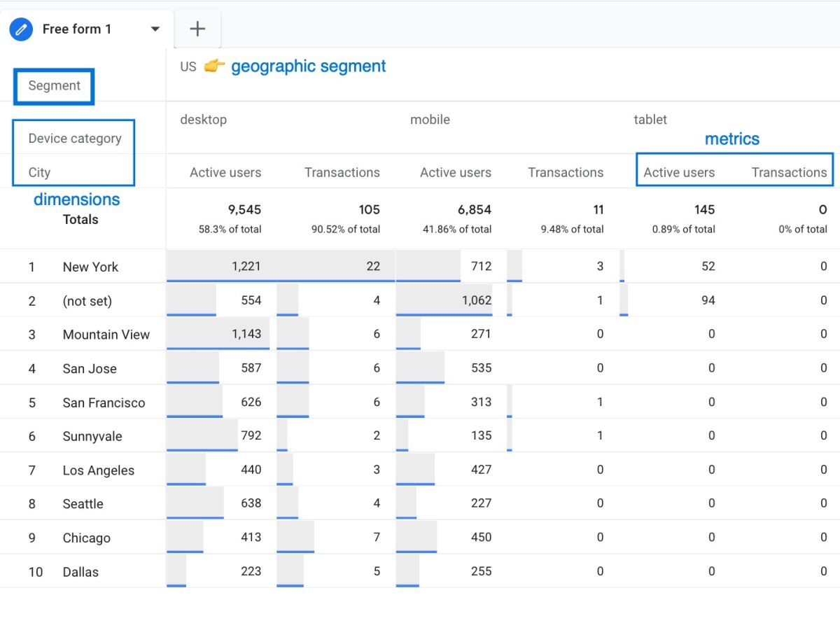Click the Segment row label
The height and width of the screenshot is (623, 840).
tap(55, 85)
